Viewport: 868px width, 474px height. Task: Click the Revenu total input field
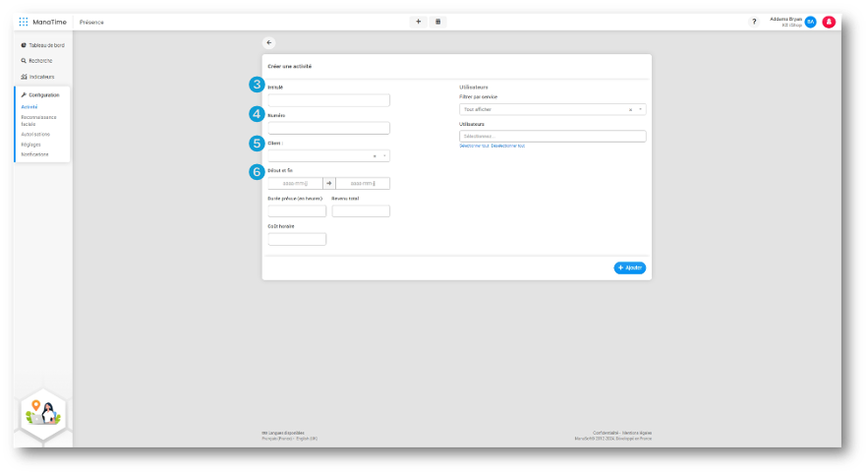[361, 211]
